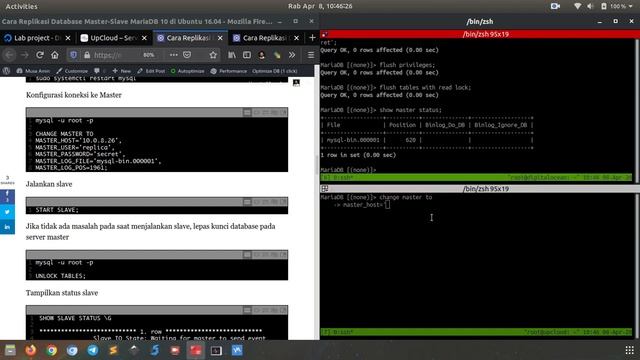This screenshot has height=360, width=640.
Task: Switch to the Lab project browser tab
Action: tap(38, 38)
